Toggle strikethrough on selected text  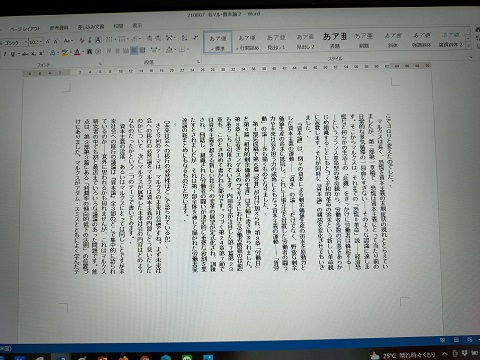tap(25, 54)
